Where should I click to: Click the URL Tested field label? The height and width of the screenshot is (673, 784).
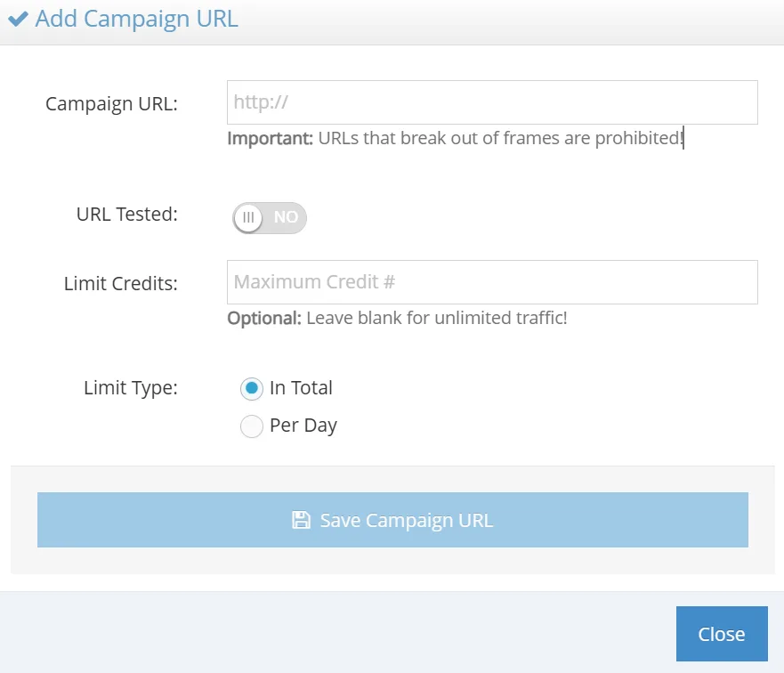point(127,215)
